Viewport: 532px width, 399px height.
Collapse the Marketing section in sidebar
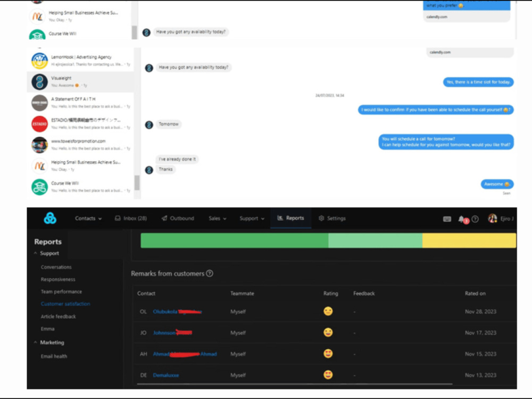coord(49,343)
